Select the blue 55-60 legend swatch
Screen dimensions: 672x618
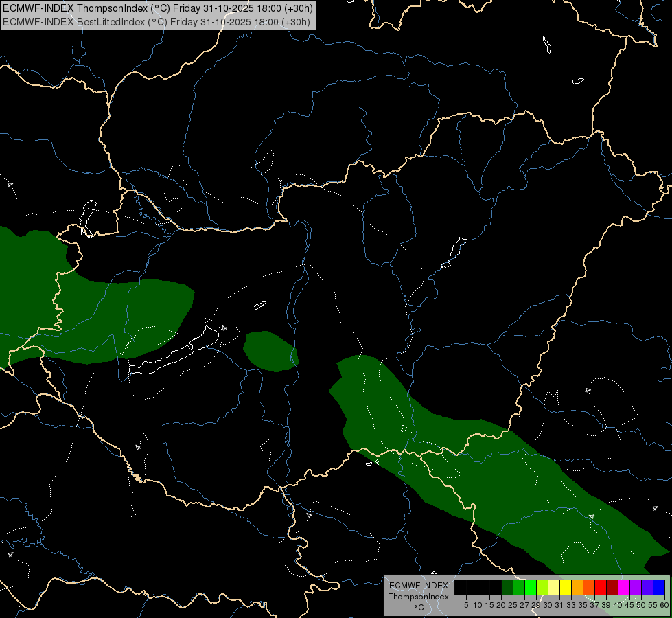pos(659,587)
